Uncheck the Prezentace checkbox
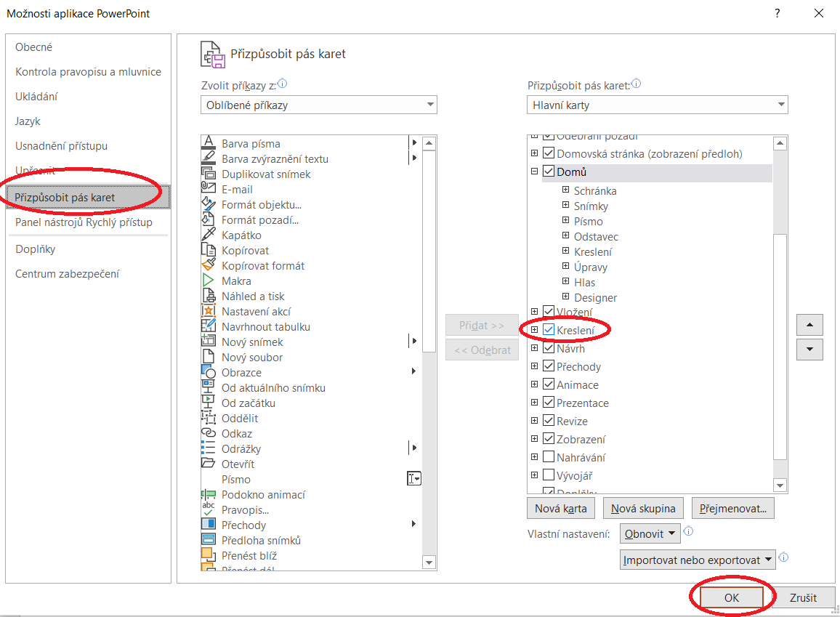Screen dimensions: 840x617 (549, 402)
